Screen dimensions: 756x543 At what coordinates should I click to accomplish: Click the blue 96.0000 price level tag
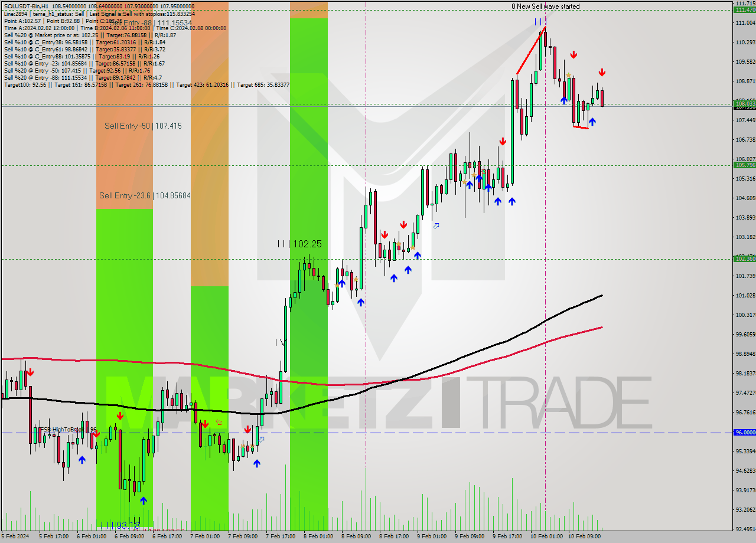744,432
